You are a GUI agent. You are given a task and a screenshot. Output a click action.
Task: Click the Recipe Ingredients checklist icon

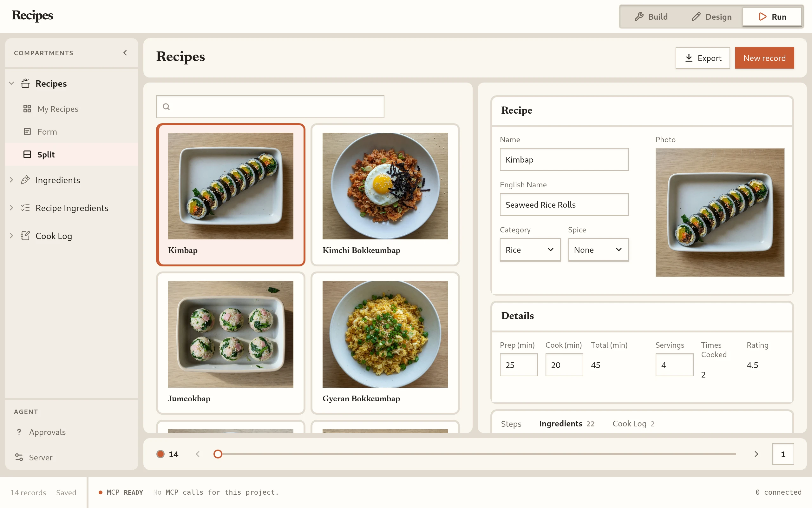[x=25, y=208]
